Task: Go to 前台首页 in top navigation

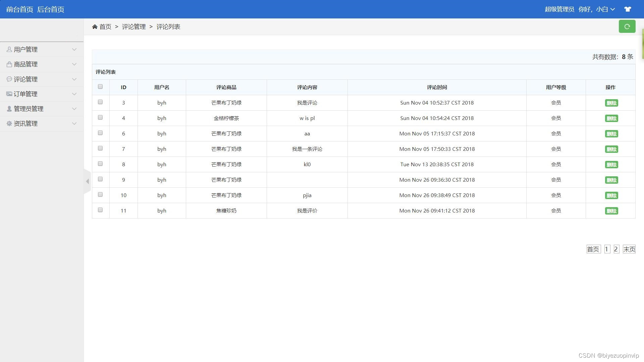Action: click(19, 9)
